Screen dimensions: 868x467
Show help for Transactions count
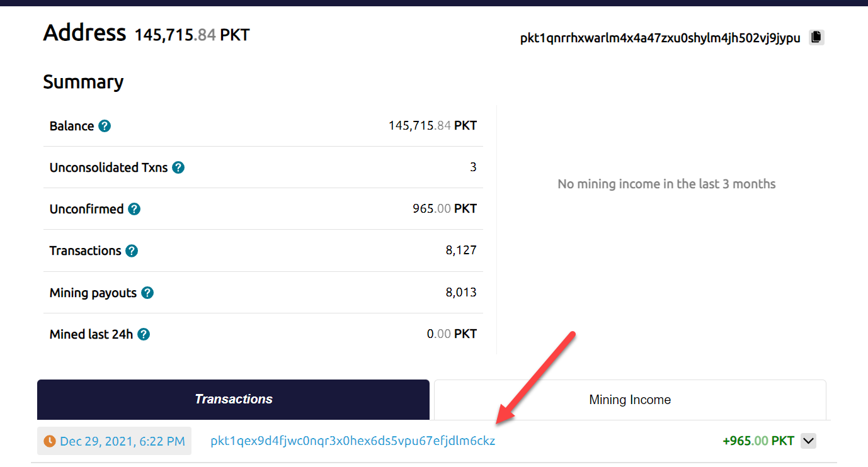click(131, 250)
